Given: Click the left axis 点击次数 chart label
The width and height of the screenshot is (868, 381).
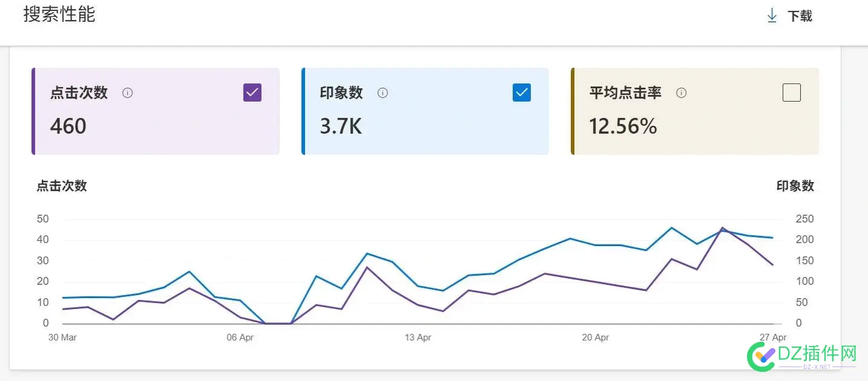Looking at the screenshot, I should click(x=61, y=186).
